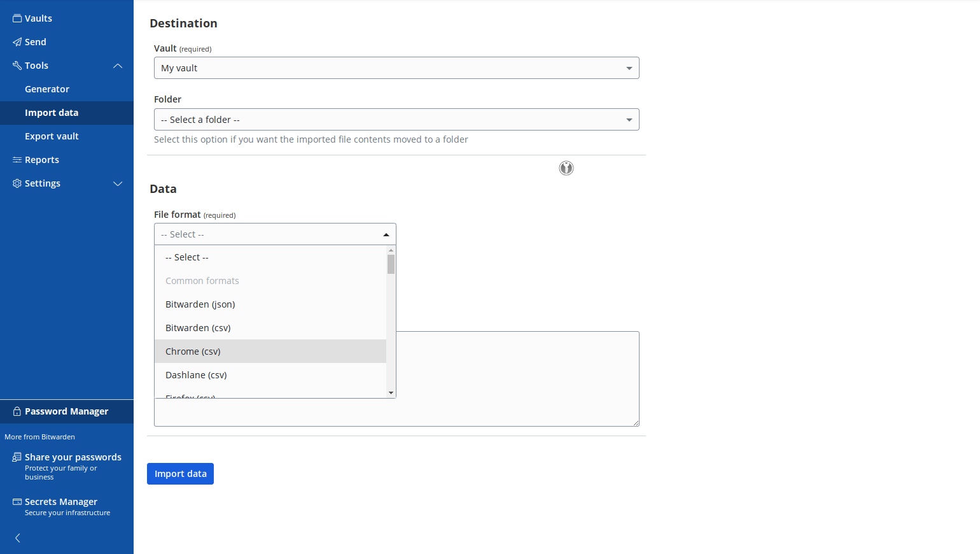980x554 pixels.
Task: Click the Send label in sidebar
Action: (36, 42)
